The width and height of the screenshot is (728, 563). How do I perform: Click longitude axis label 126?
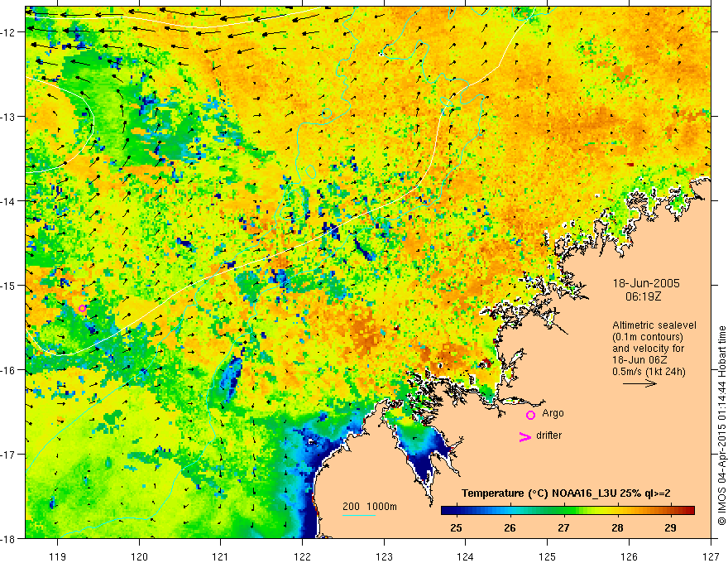pyautogui.click(x=629, y=556)
